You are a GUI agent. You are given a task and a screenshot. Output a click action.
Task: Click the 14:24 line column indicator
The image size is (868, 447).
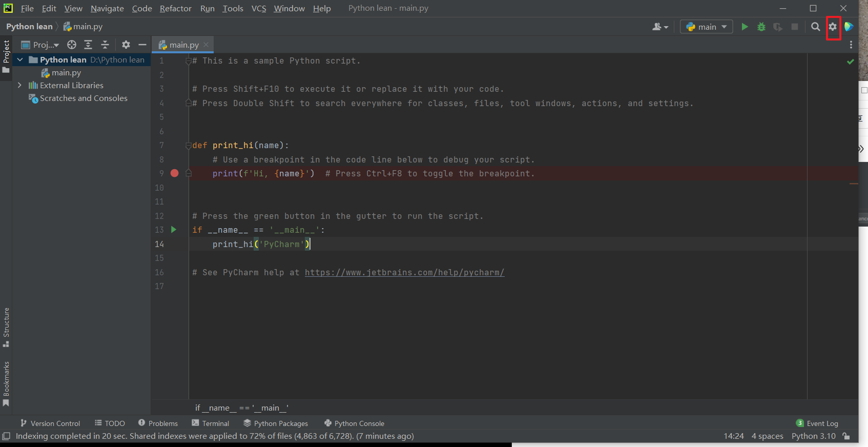coord(733,436)
